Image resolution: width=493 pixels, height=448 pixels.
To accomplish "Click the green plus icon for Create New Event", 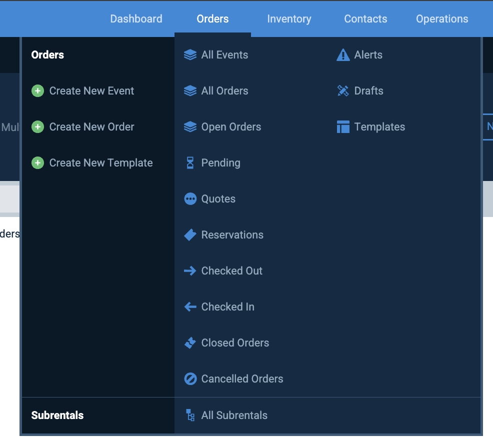I will point(37,91).
